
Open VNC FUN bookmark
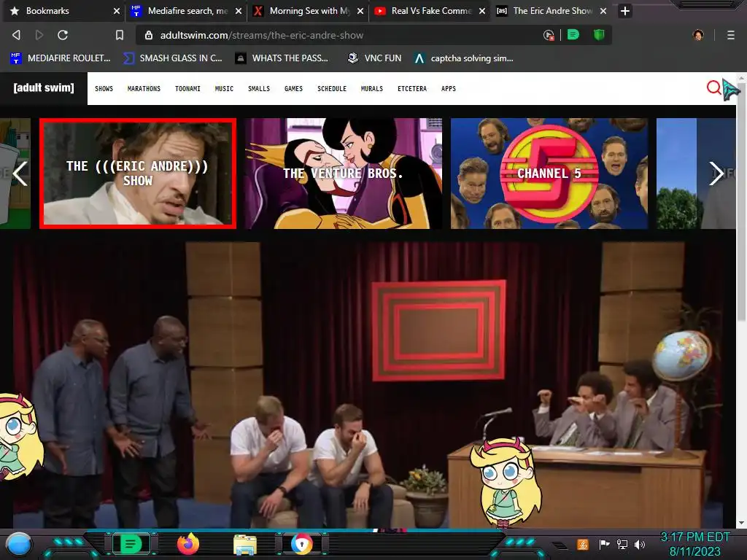[374, 58]
